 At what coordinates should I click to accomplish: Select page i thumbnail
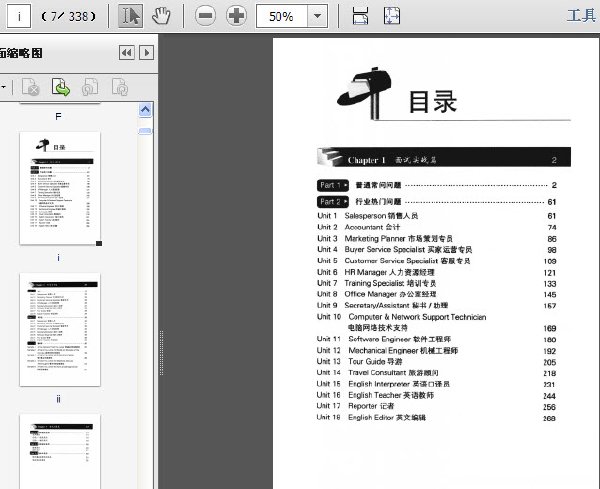click(60, 188)
